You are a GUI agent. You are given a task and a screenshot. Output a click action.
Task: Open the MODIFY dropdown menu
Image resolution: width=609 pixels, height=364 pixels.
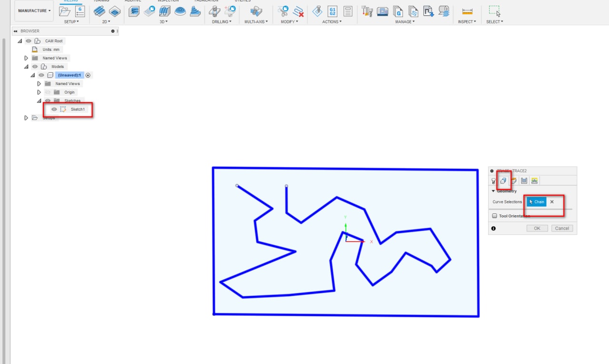point(289,22)
